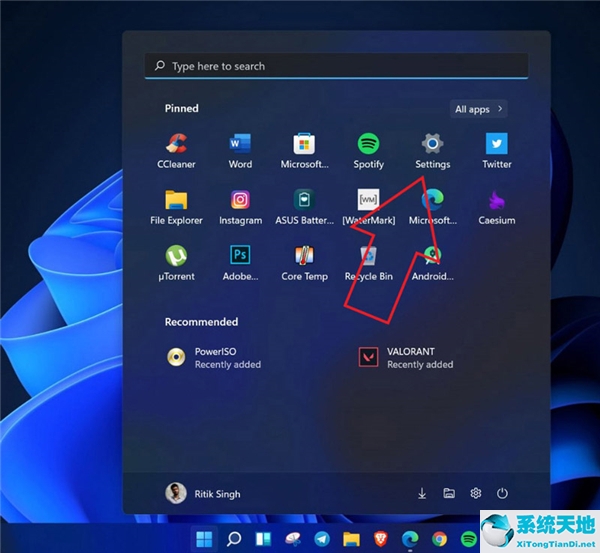Launch Core Temp from pinned apps
The height and width of the screenshot is (553, 600).
pos(304,263)
